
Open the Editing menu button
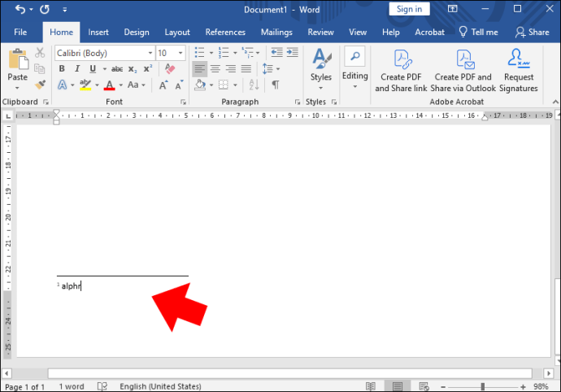[355, 68]
